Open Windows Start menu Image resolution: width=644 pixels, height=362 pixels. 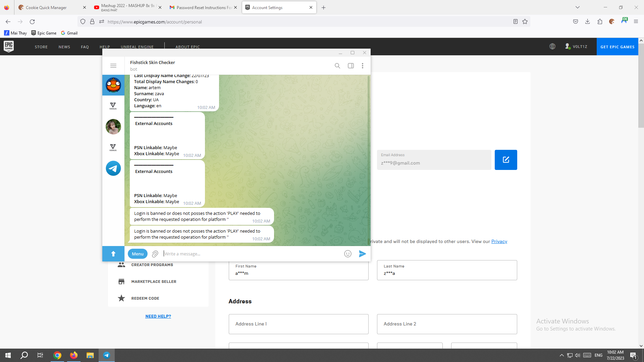pos(8,355)
